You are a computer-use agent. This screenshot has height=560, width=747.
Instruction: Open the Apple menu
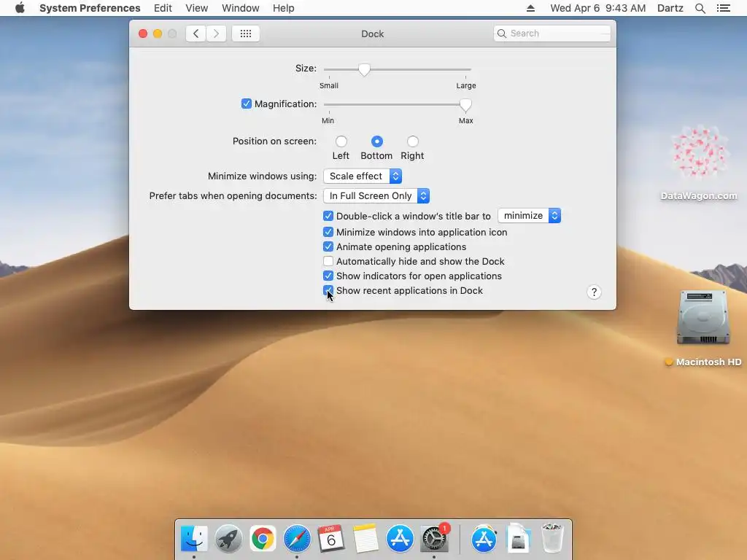pyautogui.click(x=20, y=8)
